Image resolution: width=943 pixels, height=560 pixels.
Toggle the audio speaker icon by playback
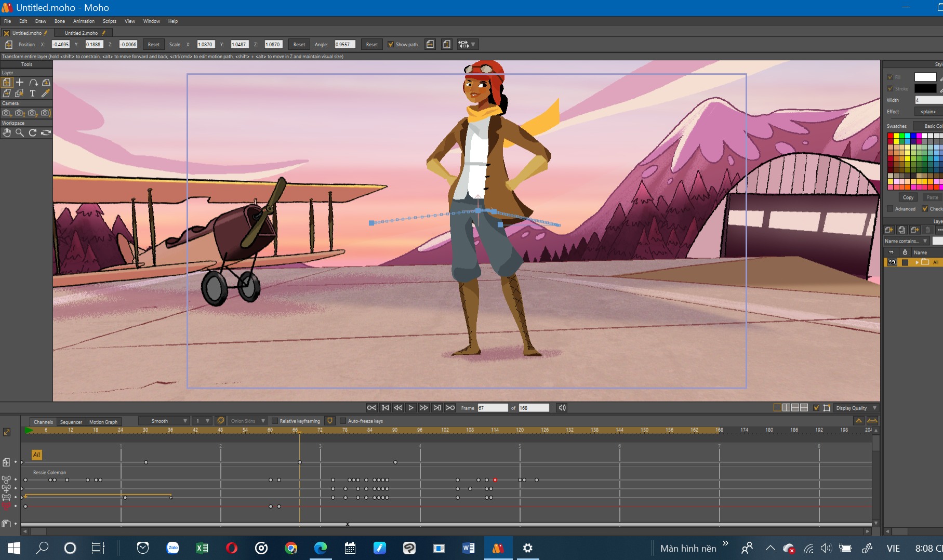562,408
